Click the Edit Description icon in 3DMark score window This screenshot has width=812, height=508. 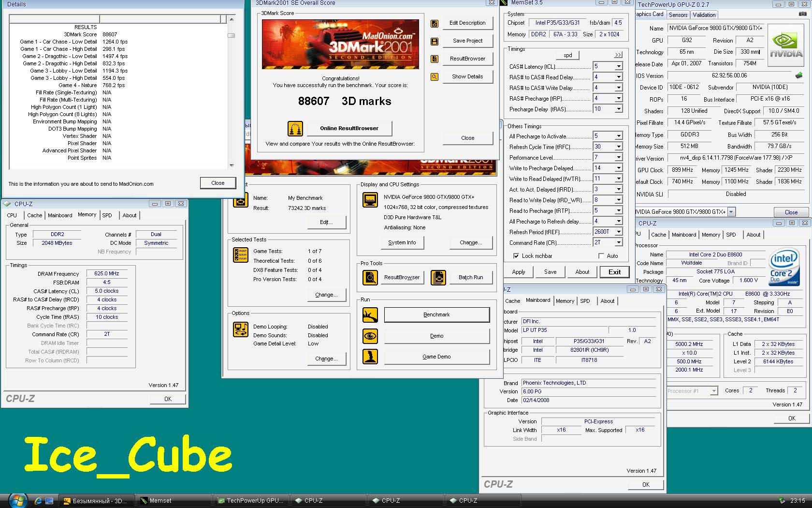click(435, 23)
